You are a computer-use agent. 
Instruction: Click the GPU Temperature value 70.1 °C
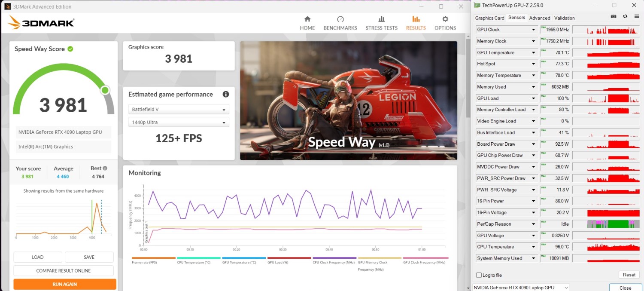pyautogui.click(x=562, y=53)
